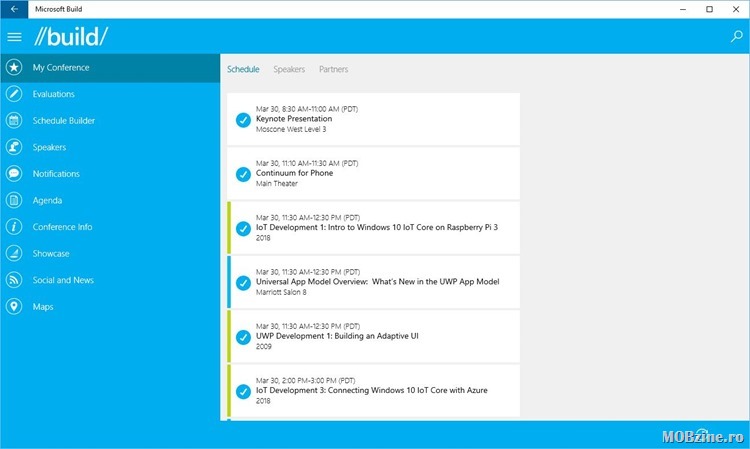Viewport: 750px width, 449px height.
Task: Open Maps from the sidebar
Action: pyautogui.click(x=43, y=307)
